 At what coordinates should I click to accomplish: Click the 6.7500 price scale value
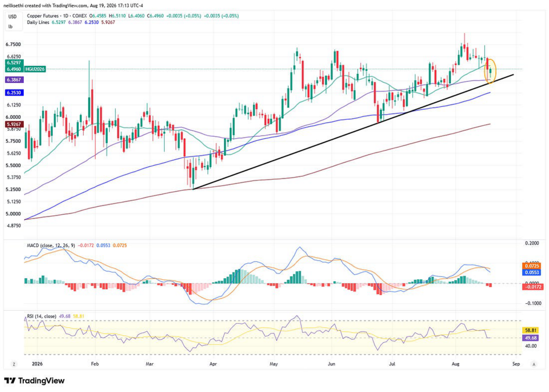tap(13, 44)
